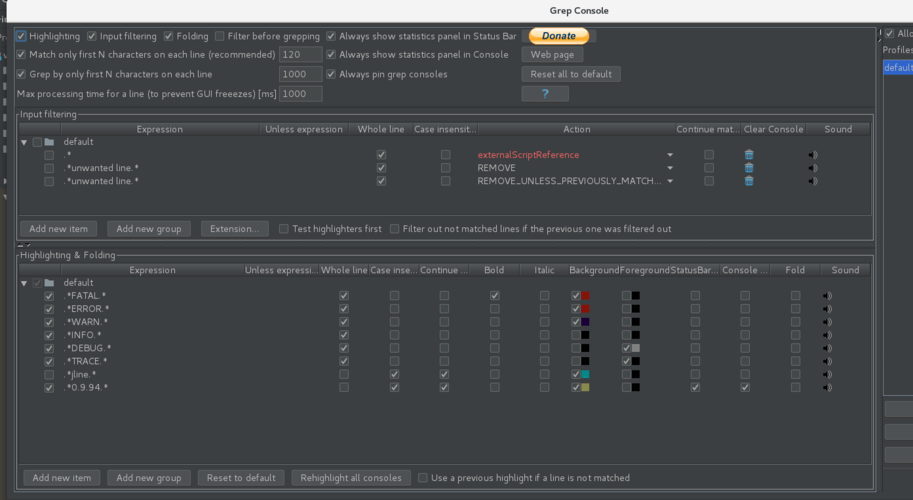Click the Italic column header
The image size is (913, 500).
tap(544, 270)
